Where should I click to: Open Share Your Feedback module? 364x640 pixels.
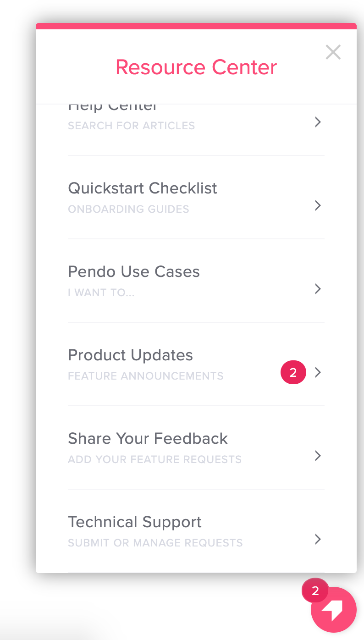[x=196, y=447]
